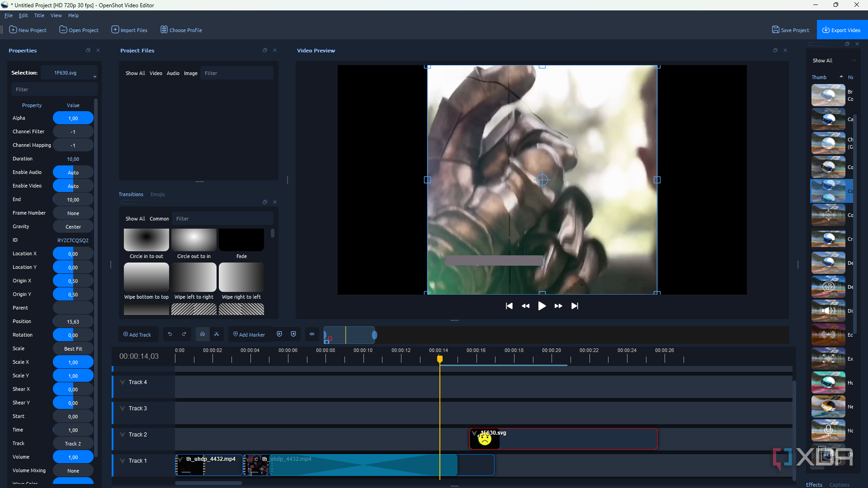Click the Export Video button
This screenshot has height=488, width=868.
841,30
